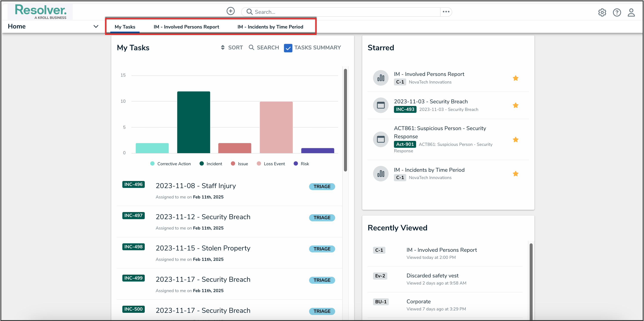This screenshot has width=644, height=321.
Task: Open the help question mark icon
Action: pos(617,12)
